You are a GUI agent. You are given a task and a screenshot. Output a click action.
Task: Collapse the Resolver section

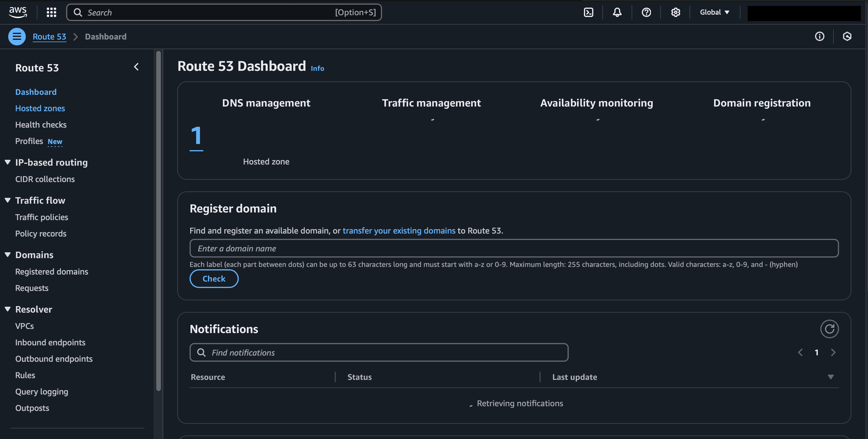pos(8,309)
